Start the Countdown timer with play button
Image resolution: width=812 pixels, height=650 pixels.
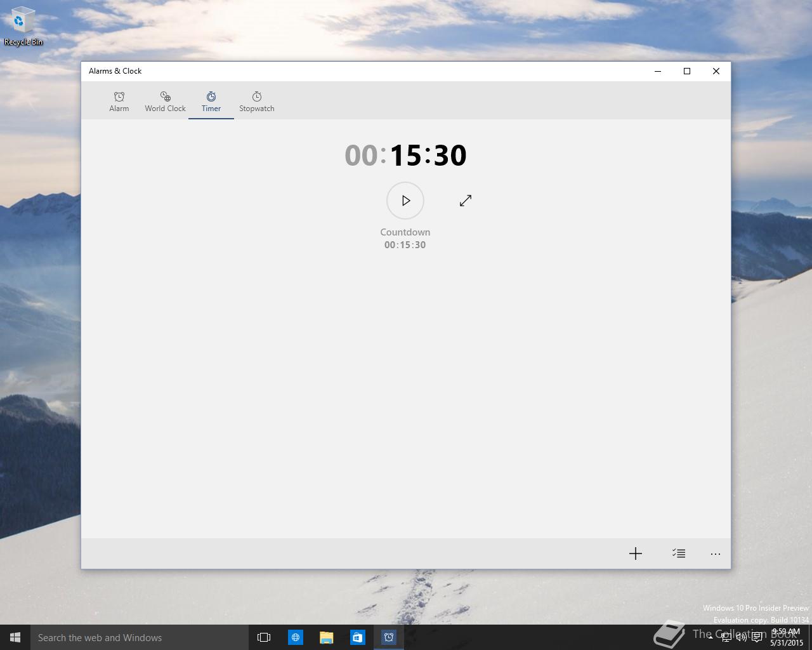click(405, 201)
